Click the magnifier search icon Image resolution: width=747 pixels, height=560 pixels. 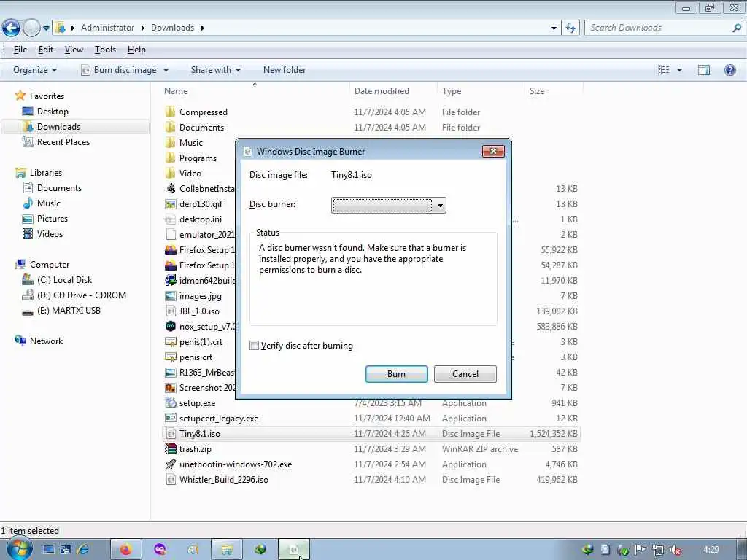tap(737, 28)
